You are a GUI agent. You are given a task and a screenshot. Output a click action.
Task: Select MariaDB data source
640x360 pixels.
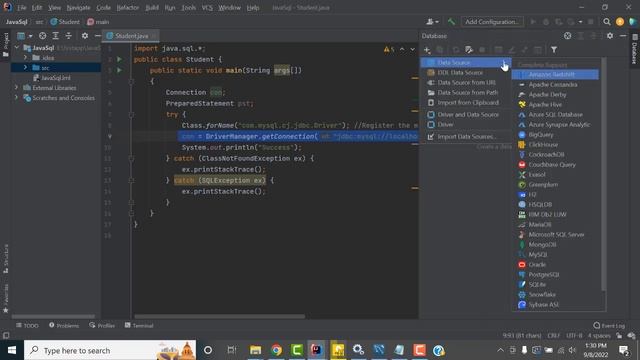tap(555, 224)
